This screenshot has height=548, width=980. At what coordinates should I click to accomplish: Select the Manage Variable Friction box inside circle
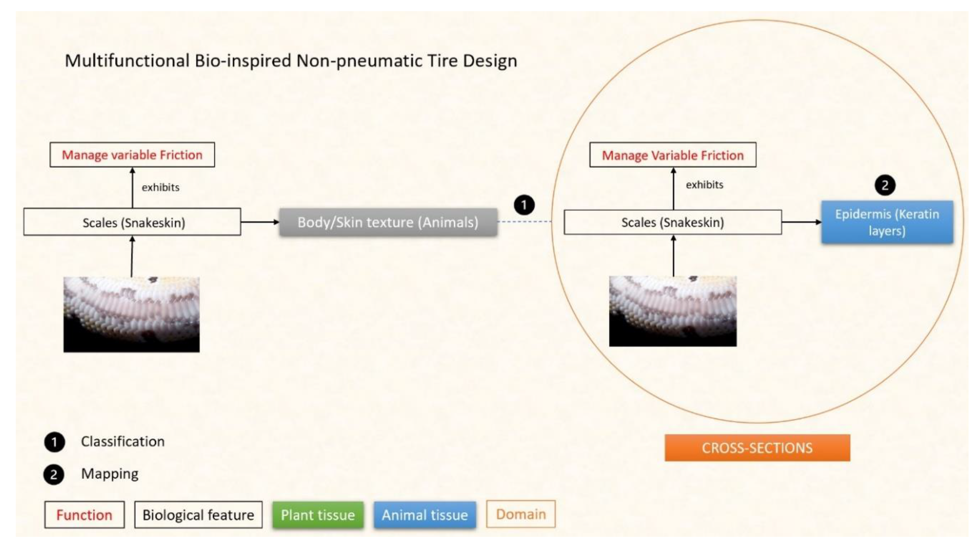click(x=673, y=155)
